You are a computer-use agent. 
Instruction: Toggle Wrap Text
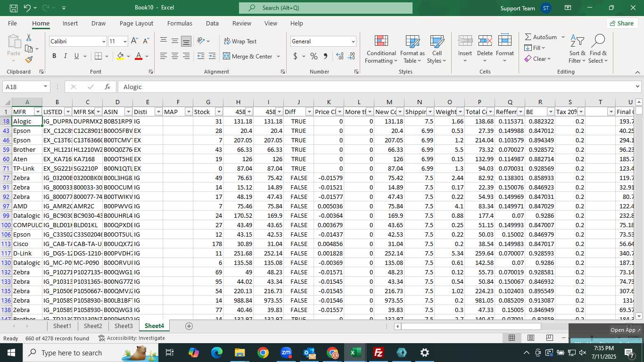coord(240,41)
